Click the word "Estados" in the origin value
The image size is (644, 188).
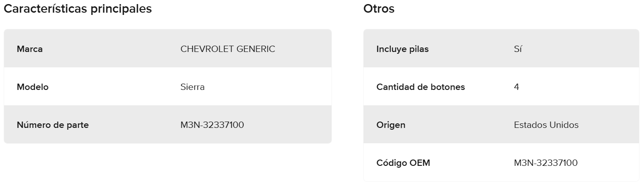click(x=530, y=125)
